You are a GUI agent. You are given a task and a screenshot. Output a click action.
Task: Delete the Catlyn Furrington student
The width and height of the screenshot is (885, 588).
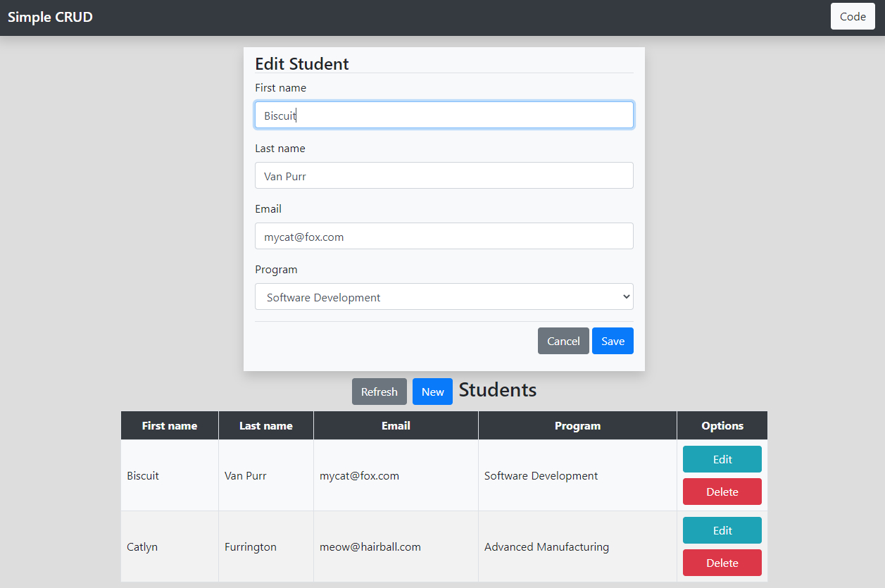(x=722, y=563)
